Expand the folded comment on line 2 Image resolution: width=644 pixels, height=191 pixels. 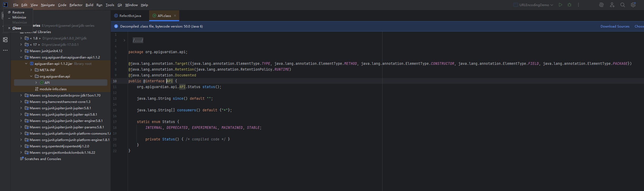(x=124, y=40)
